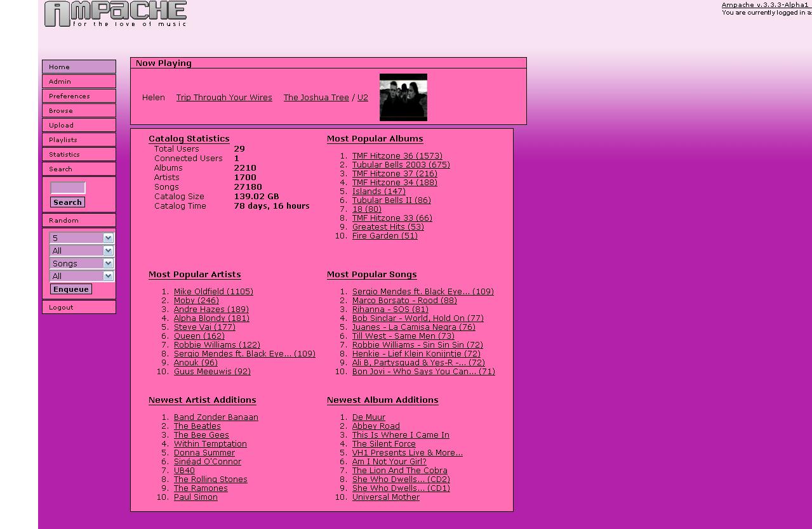
Task: Open the Upload page
Action: (x=79, y=125)
